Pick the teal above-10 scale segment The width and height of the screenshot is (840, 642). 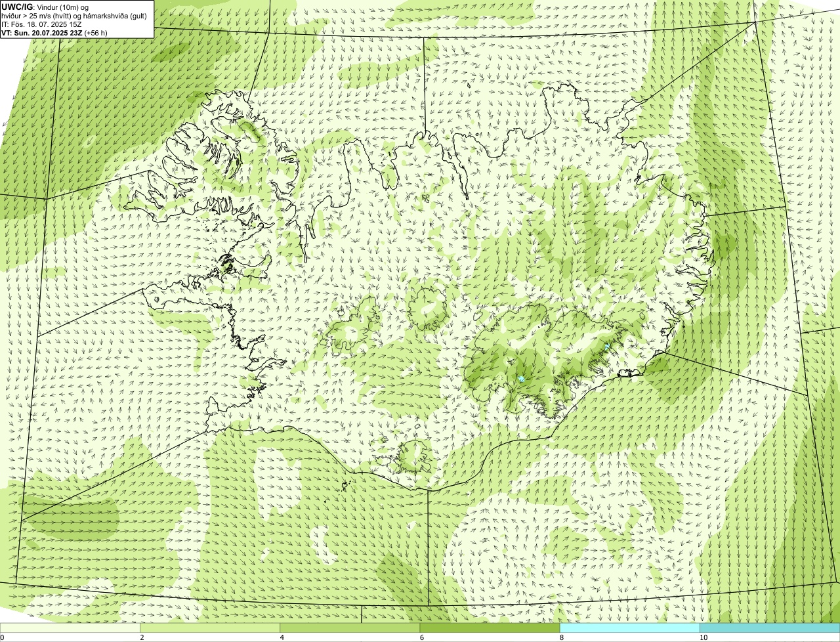click(770, 628)
